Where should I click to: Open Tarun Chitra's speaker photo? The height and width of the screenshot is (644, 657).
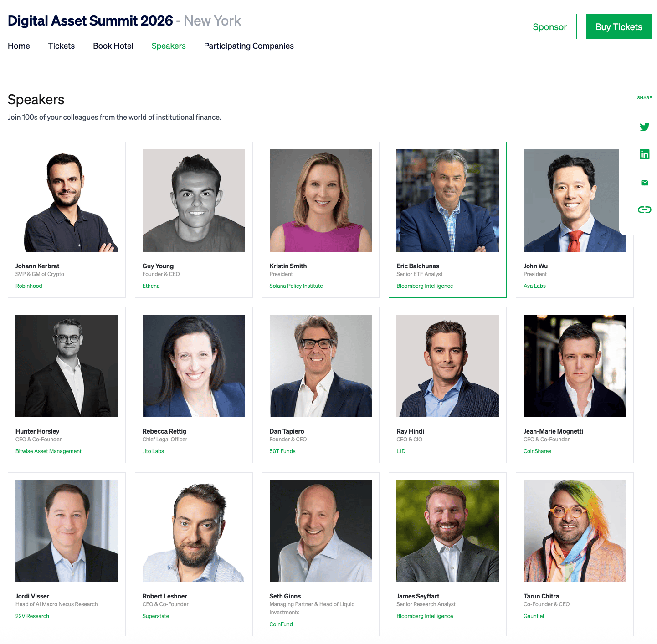[x=575, y=531]
